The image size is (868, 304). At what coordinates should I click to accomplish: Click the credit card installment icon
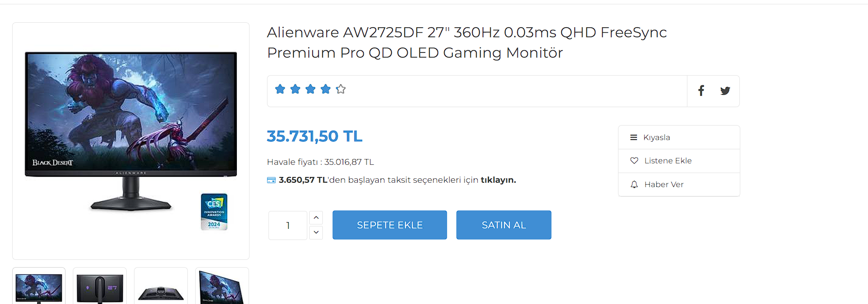pos(271,180)
